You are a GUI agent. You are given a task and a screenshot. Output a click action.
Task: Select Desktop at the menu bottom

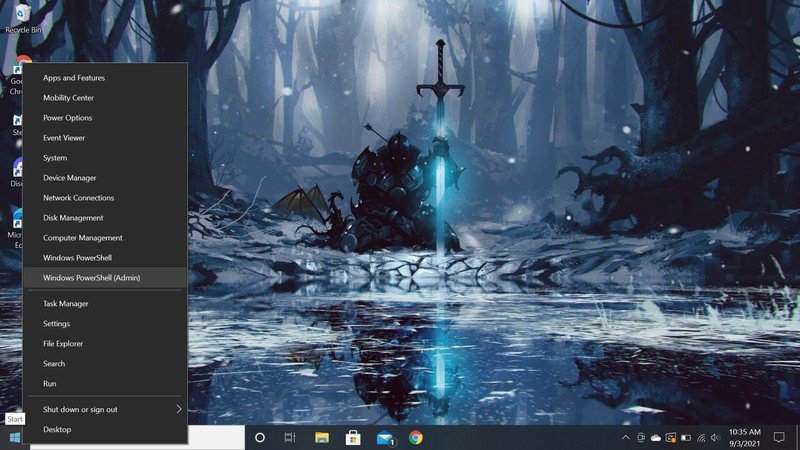click(105, 430)
